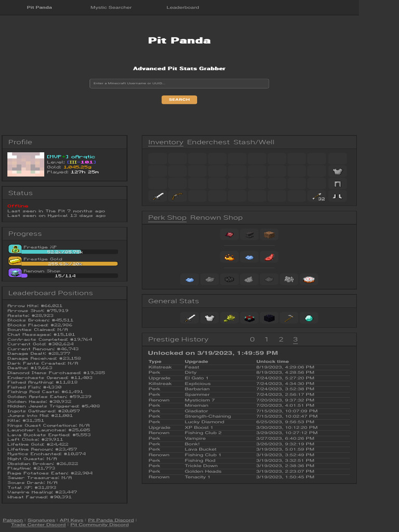Show prestige 2 in Prestige History

pos(281,339)
